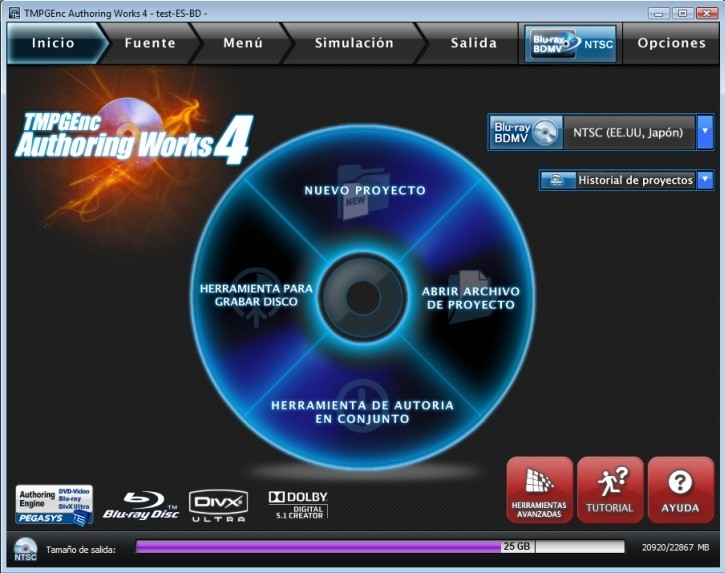Minimize the TMPGEnc window

coord(658,13)
